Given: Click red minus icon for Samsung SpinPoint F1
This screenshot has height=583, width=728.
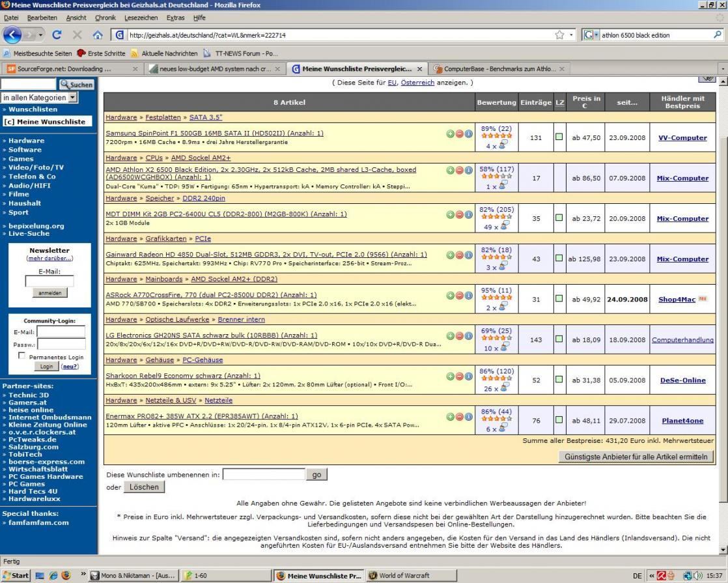Looking at the screenshot, I should click(459, 134).
